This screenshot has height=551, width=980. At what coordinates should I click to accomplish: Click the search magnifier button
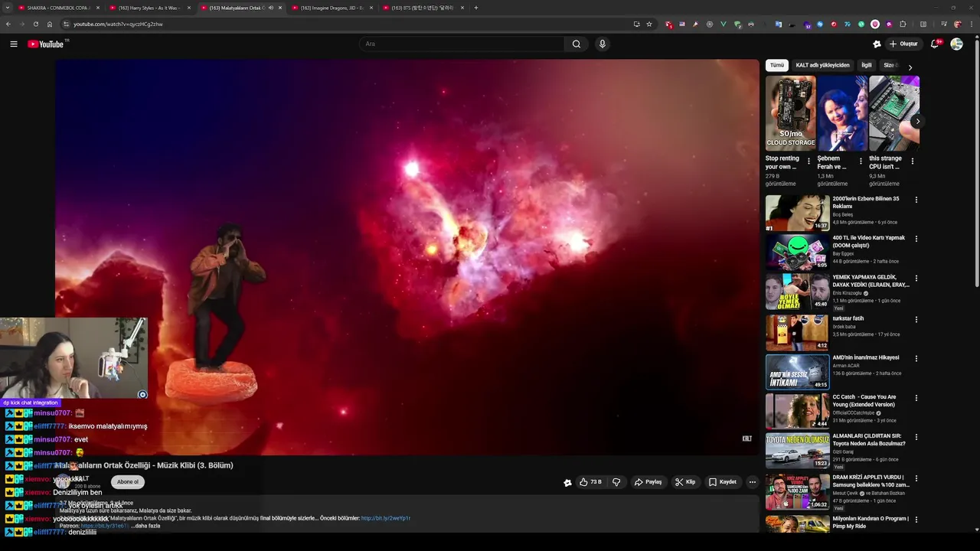pos(577,44)
